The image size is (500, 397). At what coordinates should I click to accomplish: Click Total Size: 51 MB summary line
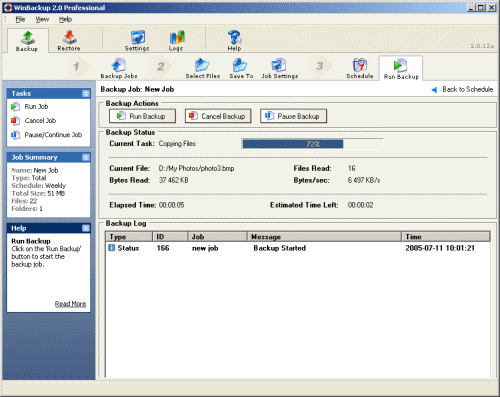point(38,193)
